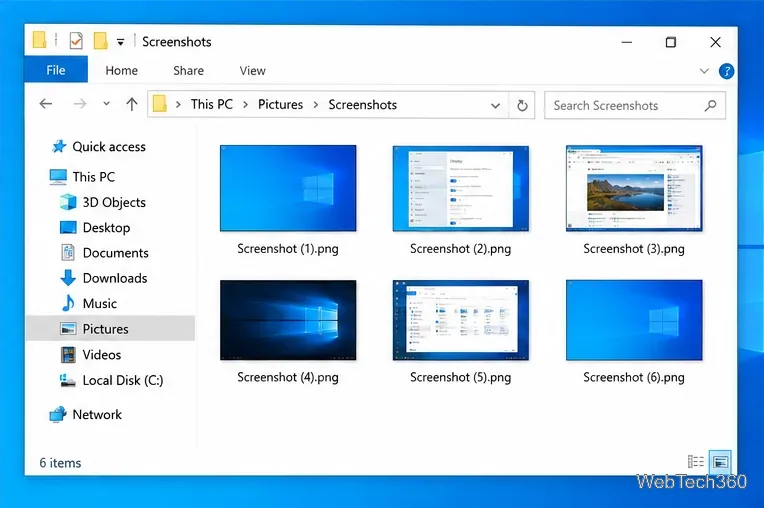Select Network in navigation pane

coord(85,414)
